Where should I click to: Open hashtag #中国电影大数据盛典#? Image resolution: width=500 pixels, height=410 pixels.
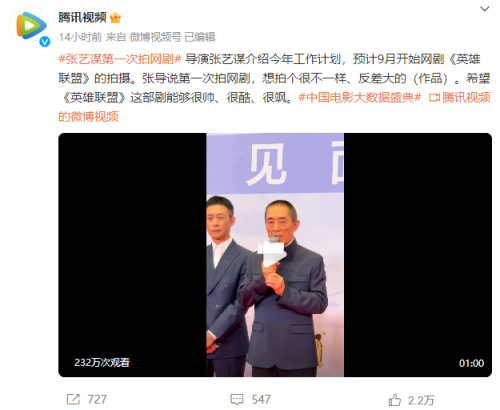tap(360, 97)
